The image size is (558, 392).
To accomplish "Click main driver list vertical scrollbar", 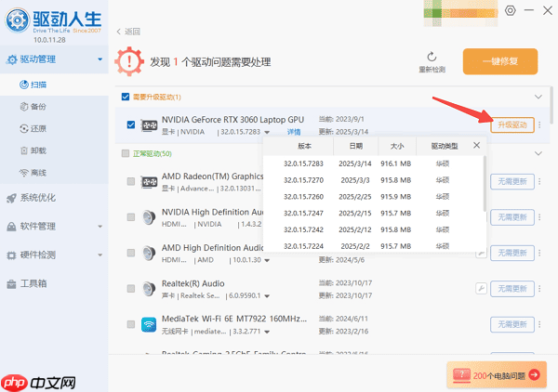I will click(551, 105).
